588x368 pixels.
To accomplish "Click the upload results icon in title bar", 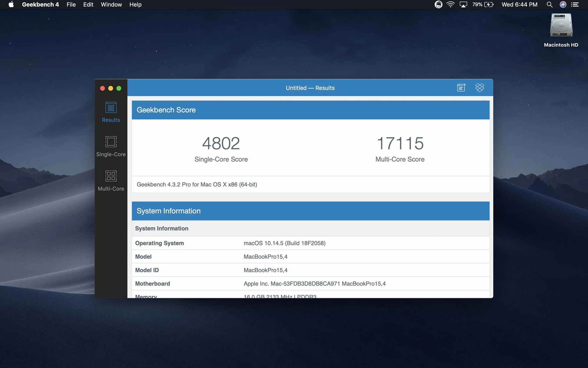I will (461, 88).
